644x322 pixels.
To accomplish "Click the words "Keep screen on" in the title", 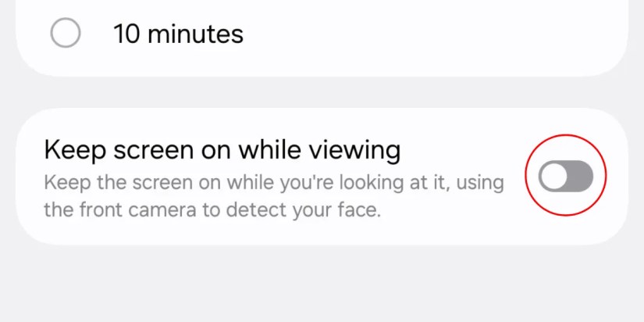I will [x=124, y=149].
